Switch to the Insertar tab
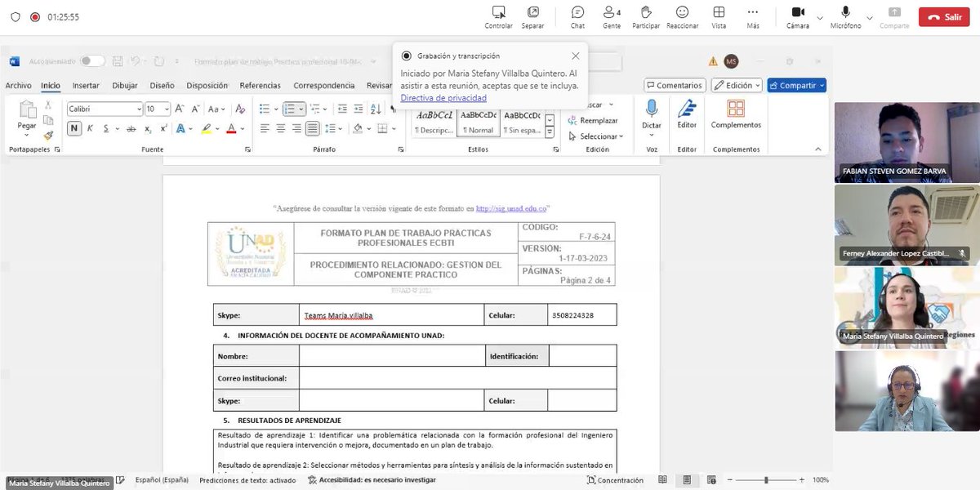Screen dimensions: 980x490 86,85
